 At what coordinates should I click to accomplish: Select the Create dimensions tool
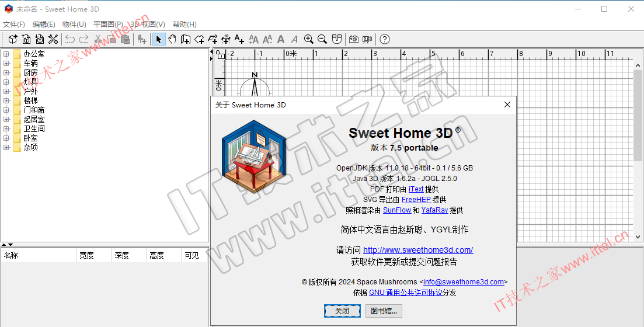coord(226,39)
